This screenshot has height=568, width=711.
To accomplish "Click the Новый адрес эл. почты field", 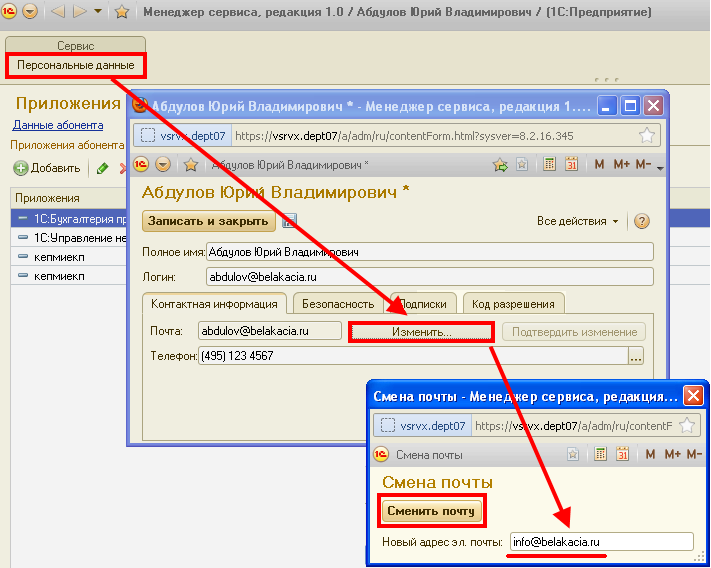I will (602, 542).
